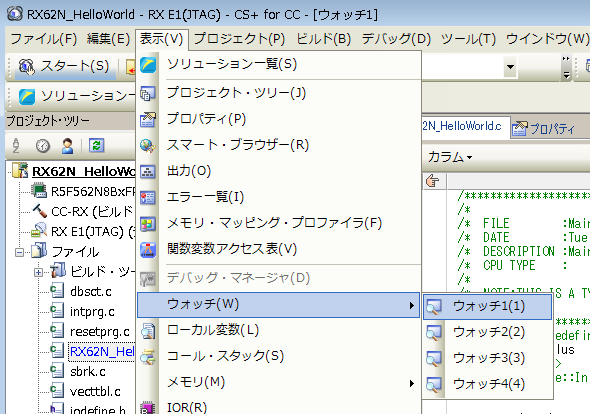Viewport: 590px width, 414px height.
Task: Select 出力(O) menu entry
Action: pyautogui.click(x=278, y=171)
